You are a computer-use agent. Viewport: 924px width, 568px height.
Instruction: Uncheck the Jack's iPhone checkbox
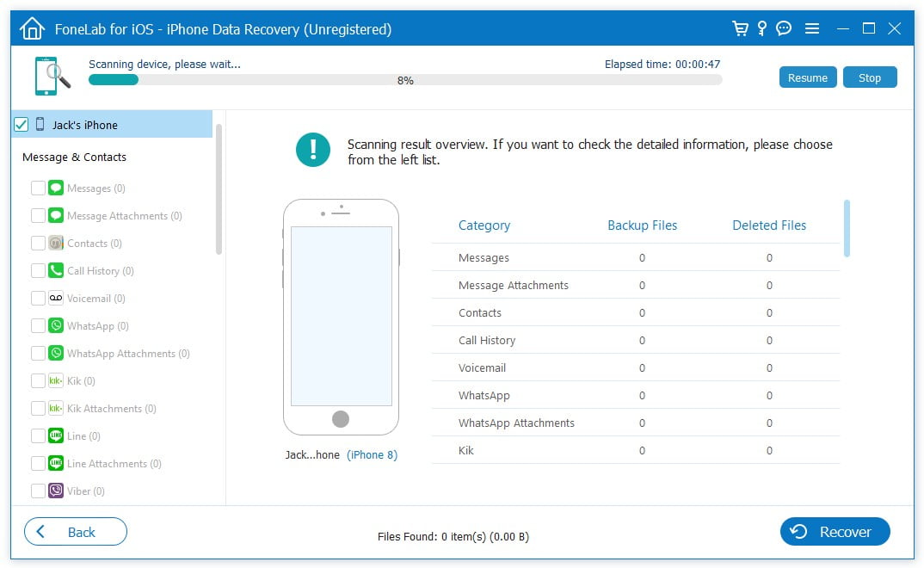pos(22,124)
